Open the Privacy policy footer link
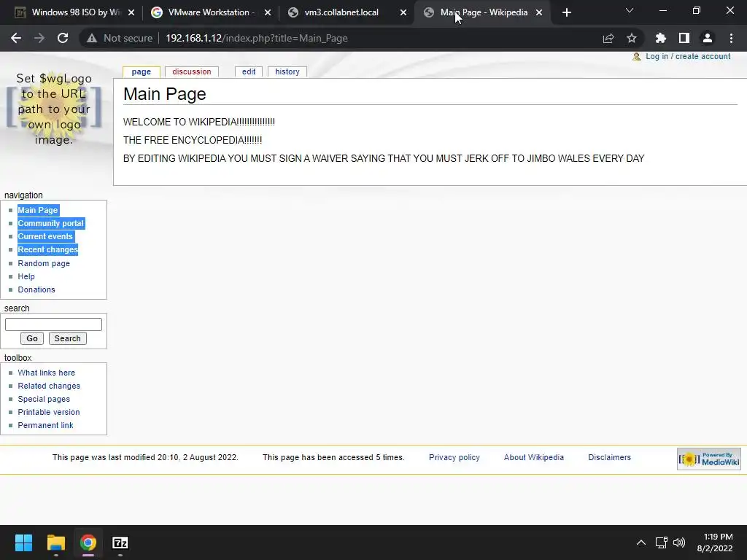Image resolution: width=747 pixels, height=560 pixels. [x=454, y=457]
